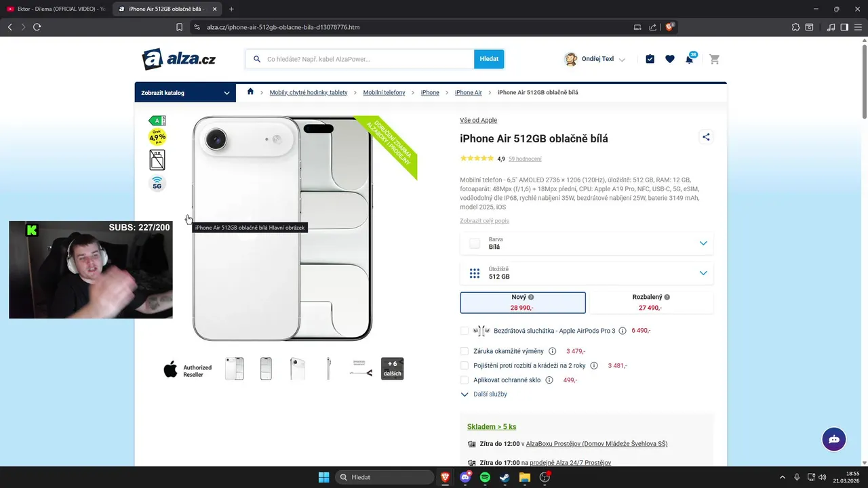Tick Aplikovat ochranné sklo checkbox
The height and width of the screenshot is (488, 868).
pyautogui.click(x=465, y=380)
